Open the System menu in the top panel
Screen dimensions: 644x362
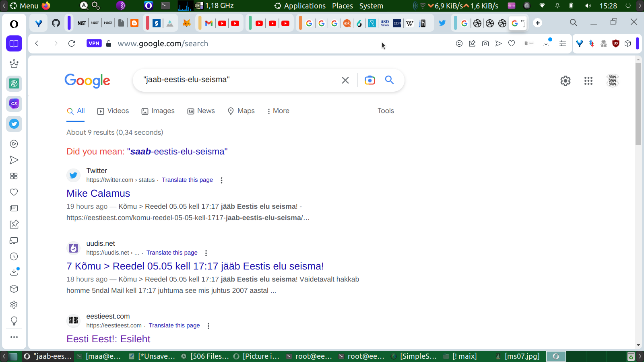point(371,6)
